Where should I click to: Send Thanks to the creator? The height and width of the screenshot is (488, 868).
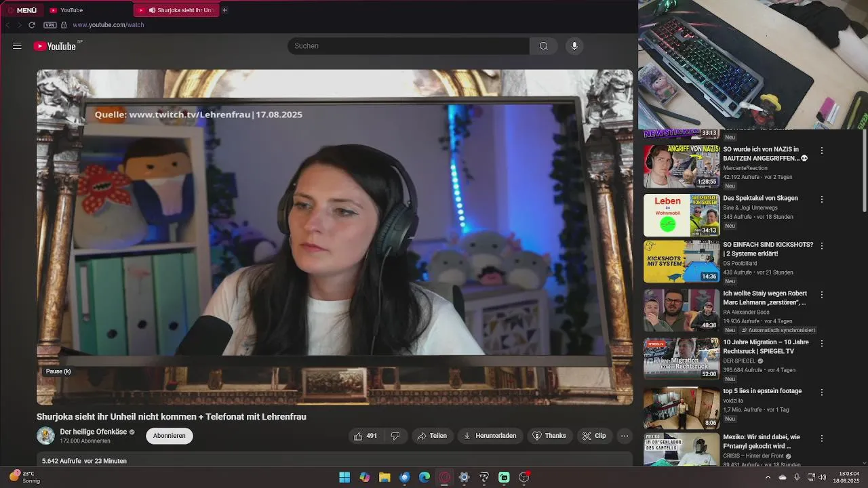point(549,436)
